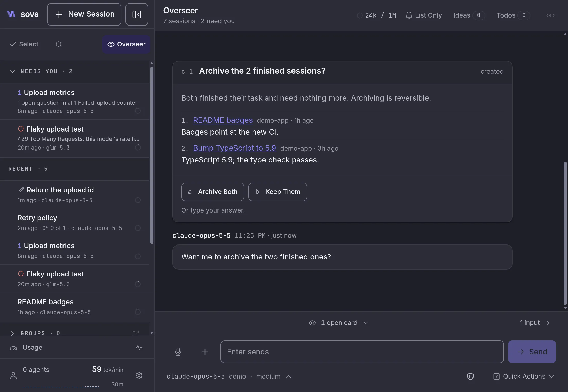Image resolution: width=568 pixels, height=392 pixels.
Task: Open the three-dots overflow menu
Action: (x=550, y=15)
